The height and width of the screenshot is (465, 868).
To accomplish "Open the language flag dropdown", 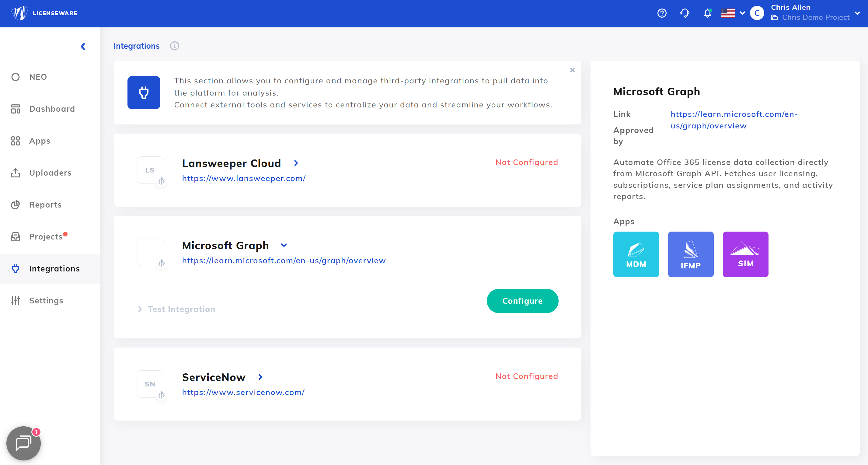I will 733,13.
